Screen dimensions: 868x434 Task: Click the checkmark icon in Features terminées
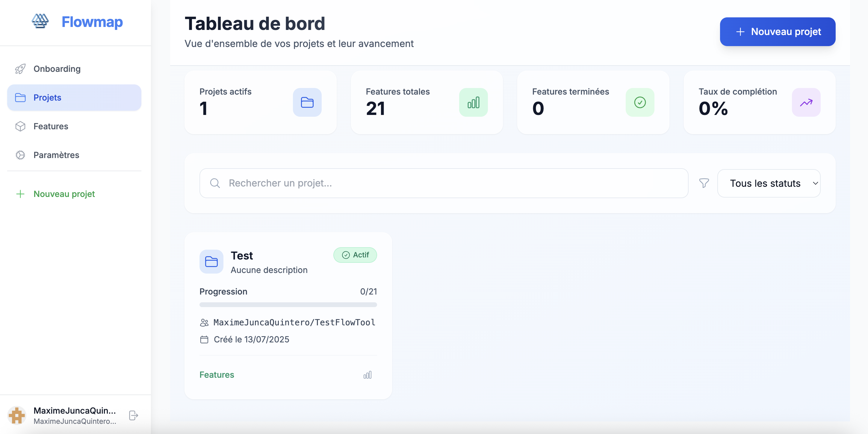pos(639,102)
